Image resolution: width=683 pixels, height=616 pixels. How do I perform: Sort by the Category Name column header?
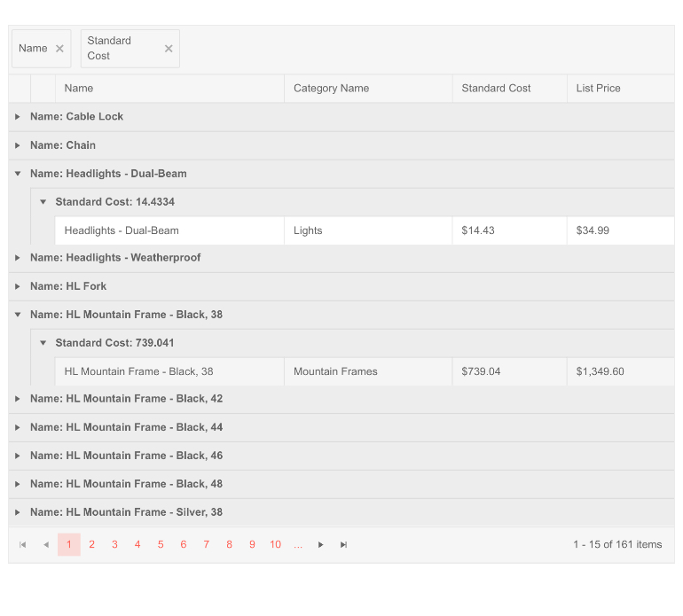click(368, 89)
